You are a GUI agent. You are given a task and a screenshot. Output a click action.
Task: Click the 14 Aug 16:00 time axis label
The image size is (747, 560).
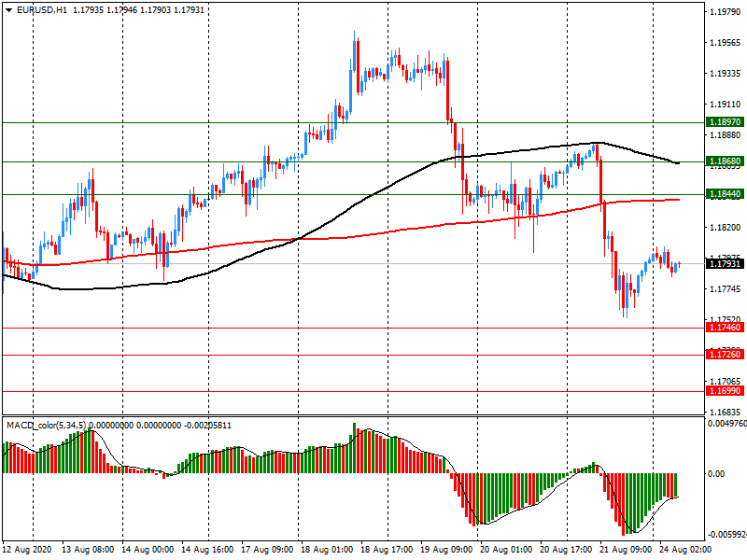point(207,550)
